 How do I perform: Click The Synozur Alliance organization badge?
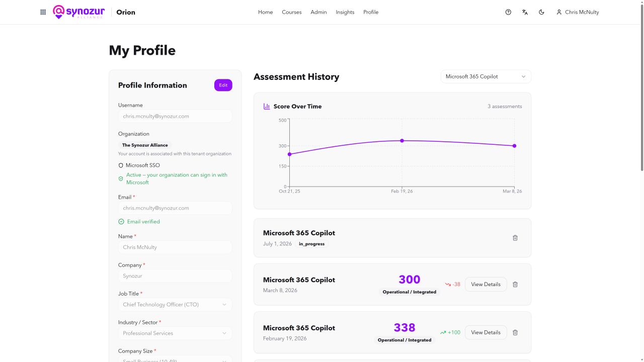(145, 145)
